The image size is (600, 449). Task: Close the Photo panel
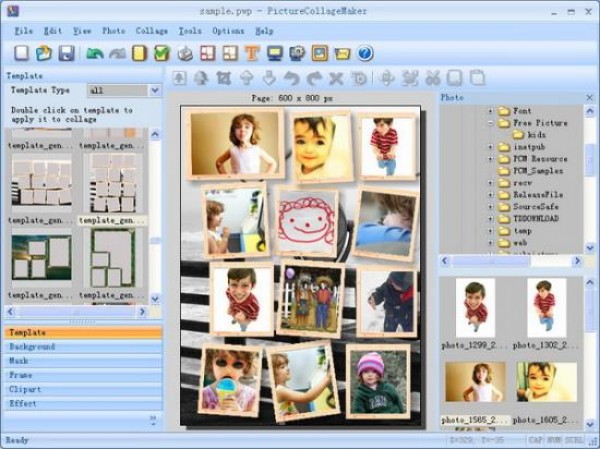589,98
